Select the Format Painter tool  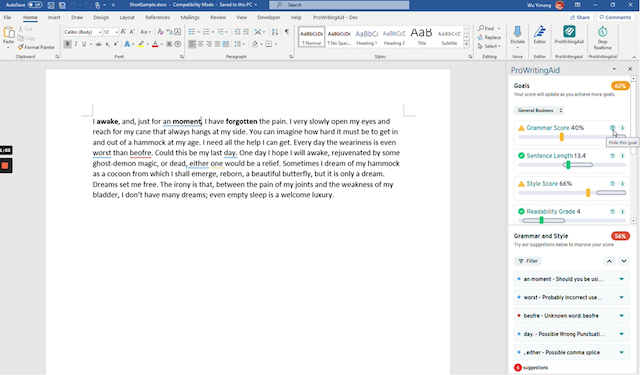click(x=36, y=47)
